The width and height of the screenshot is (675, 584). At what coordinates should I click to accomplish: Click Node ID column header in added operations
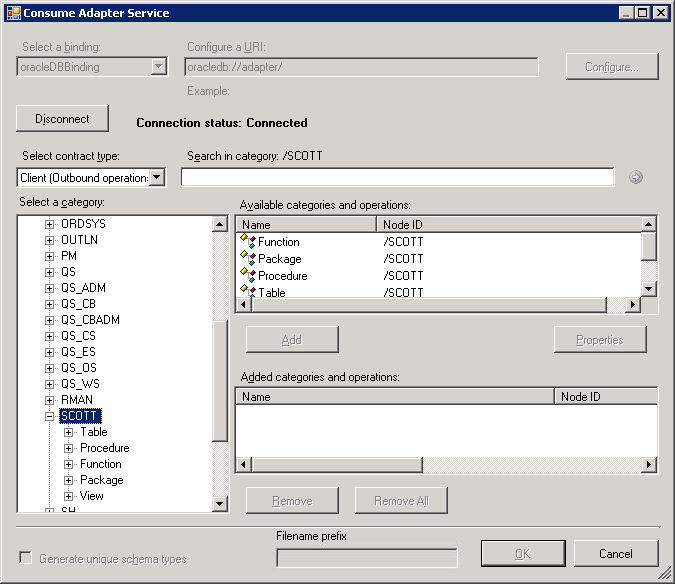pyautogui.click(x=606, y=396)
